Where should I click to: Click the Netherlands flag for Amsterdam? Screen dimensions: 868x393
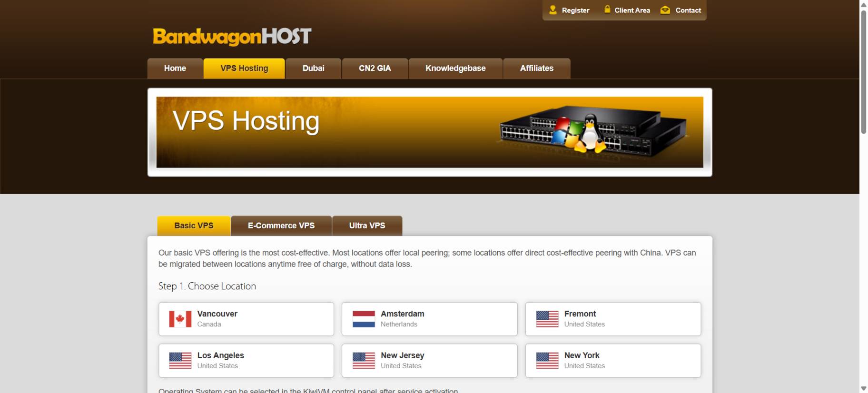click(364, 319)
